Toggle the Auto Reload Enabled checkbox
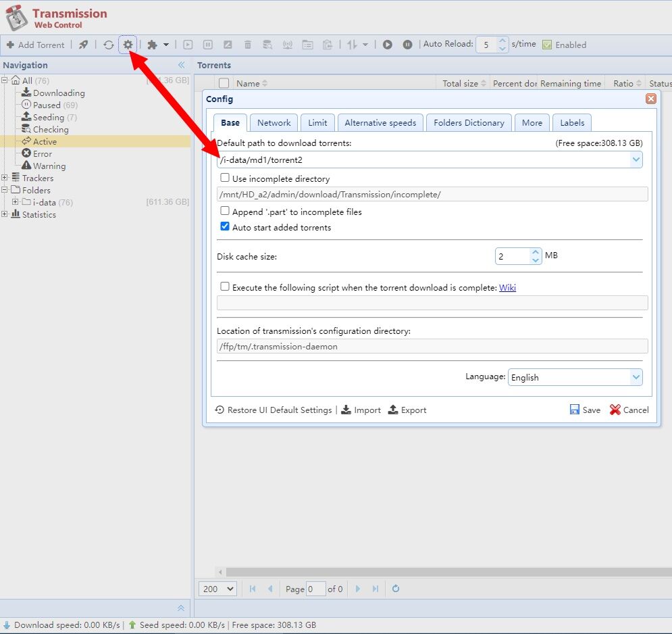This screenshot has width=672, height=634. (547, 45)
